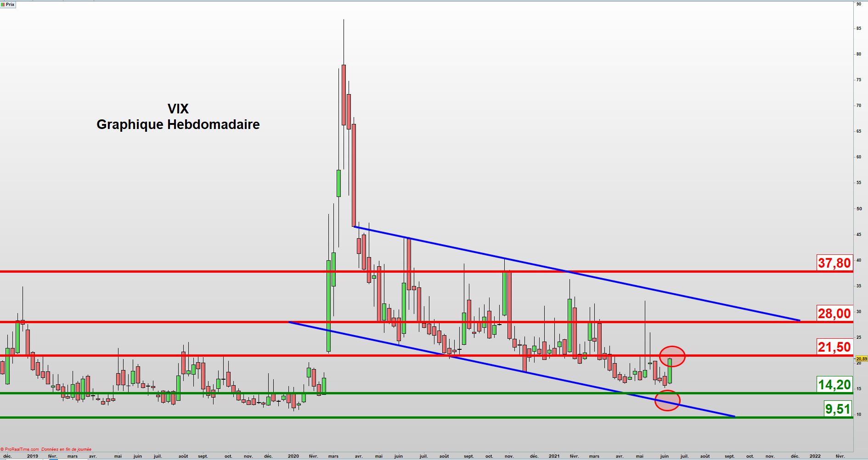Select the lower red circle on blue trendline

tap(667, 400)
